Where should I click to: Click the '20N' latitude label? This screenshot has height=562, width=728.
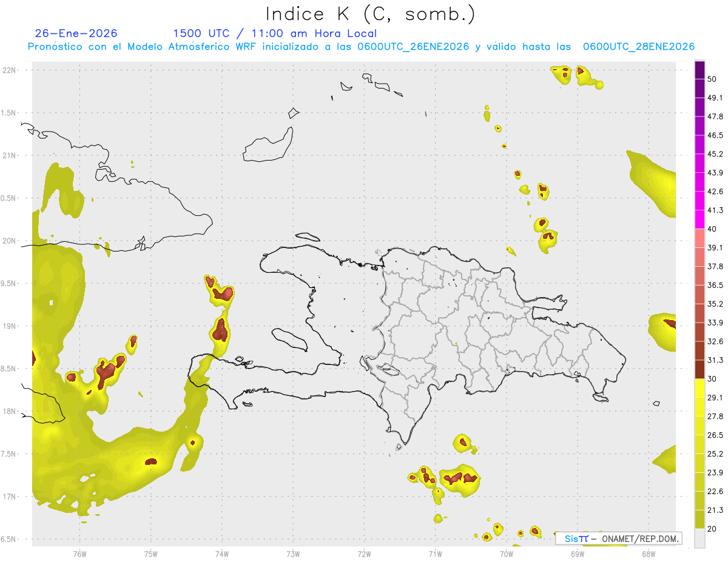10,241
